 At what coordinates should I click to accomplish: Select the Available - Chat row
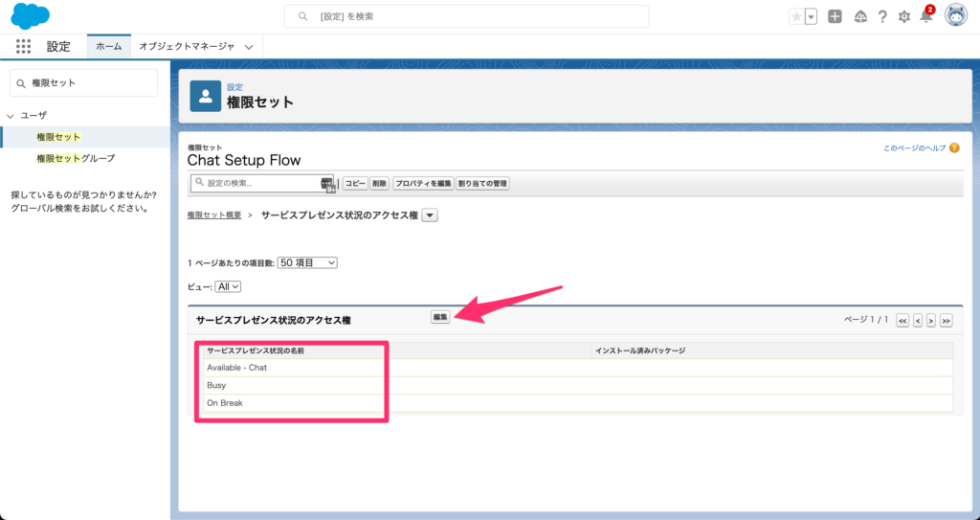click(x=578, y=368)
